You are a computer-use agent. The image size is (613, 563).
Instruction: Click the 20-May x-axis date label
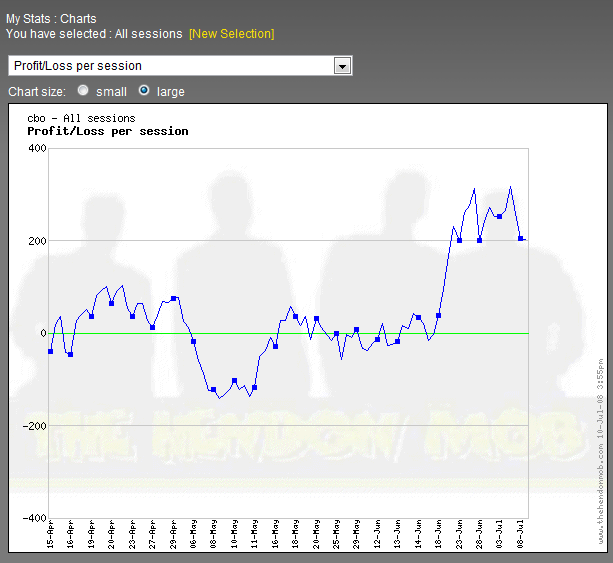(316, 534)
